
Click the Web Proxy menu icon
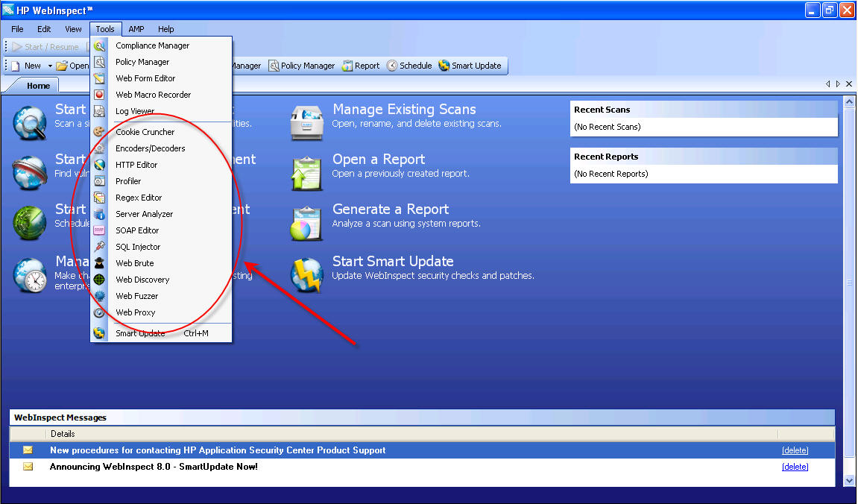(99, 312)
